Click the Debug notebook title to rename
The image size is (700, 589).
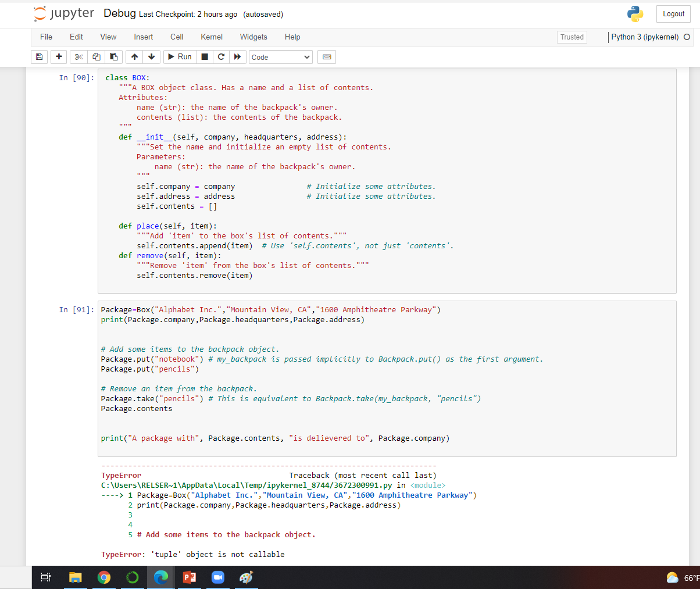pos(119,13)
